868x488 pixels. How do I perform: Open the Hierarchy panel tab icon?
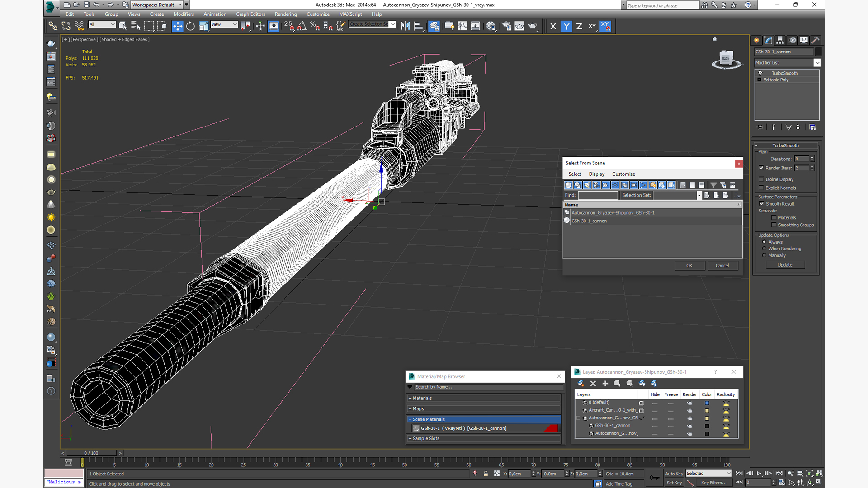(x=780, y=40)
